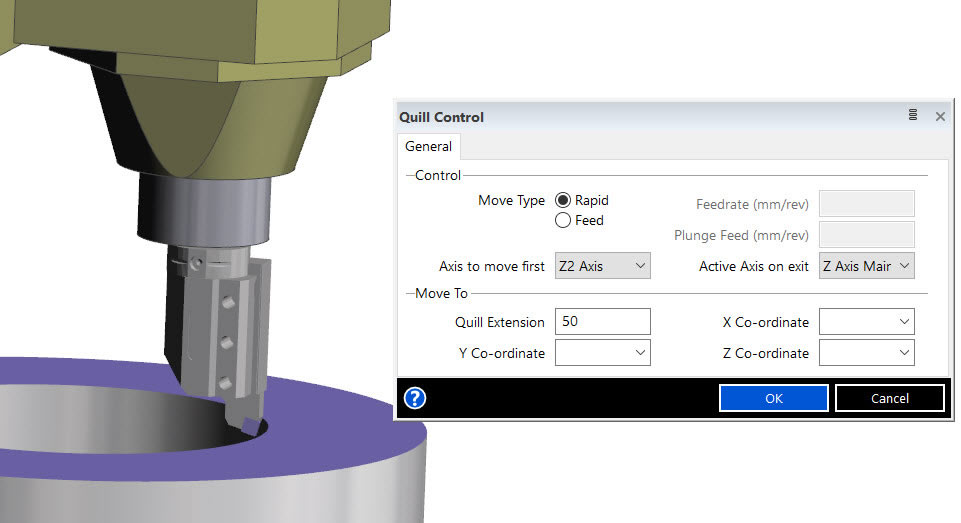The height and width of the screenshot is (523, 961).
Task: Open the X Co-ordinate dropdown
Action: pos(866,322)
